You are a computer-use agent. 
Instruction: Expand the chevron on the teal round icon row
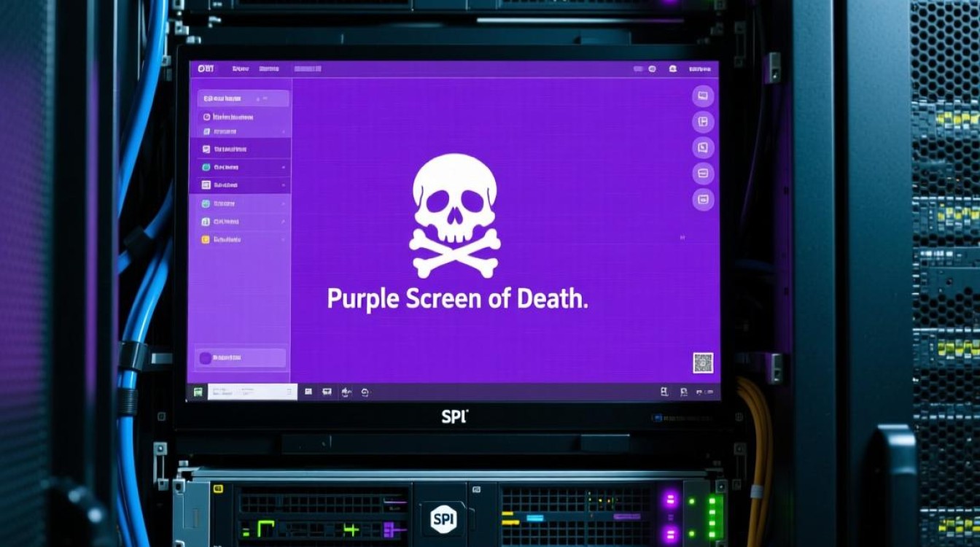(x=283, y=168)
